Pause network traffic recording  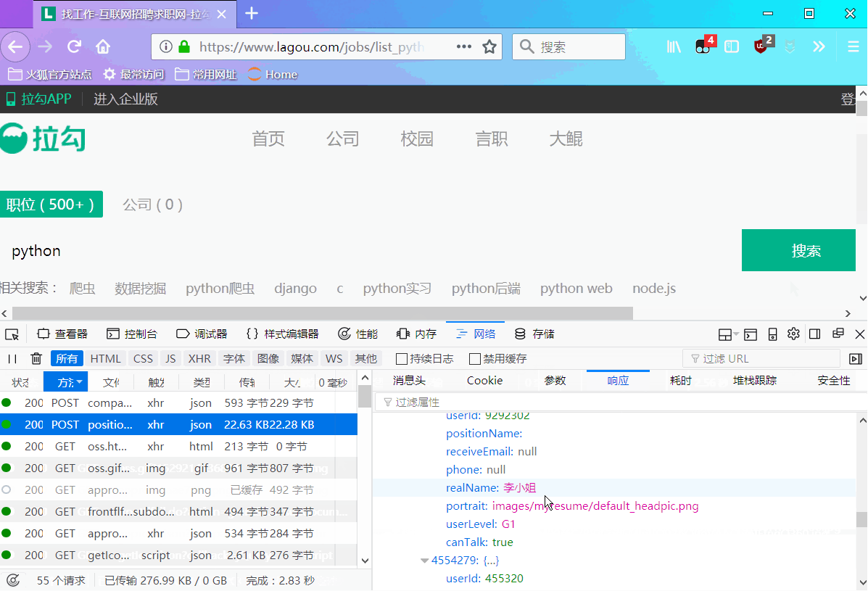(12, 358)
